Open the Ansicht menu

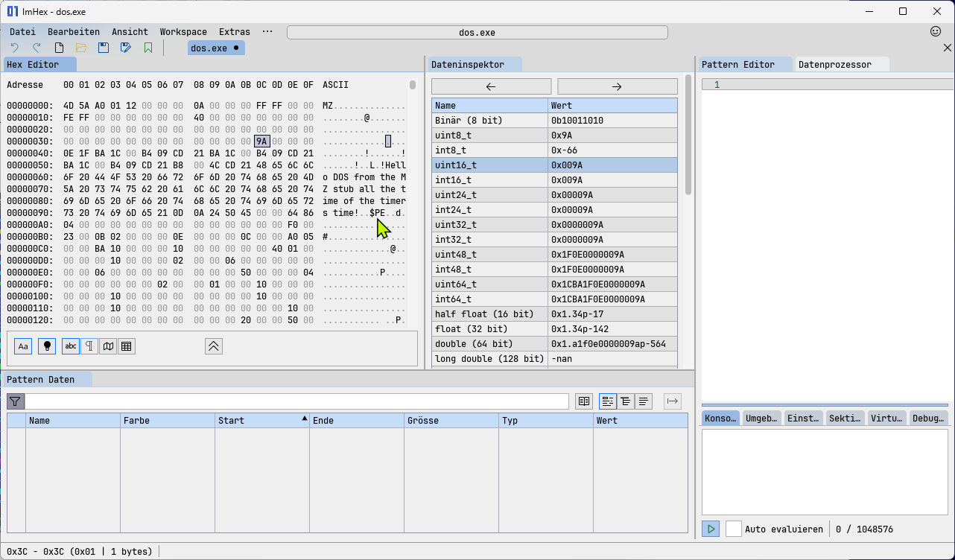click(130, 32)
